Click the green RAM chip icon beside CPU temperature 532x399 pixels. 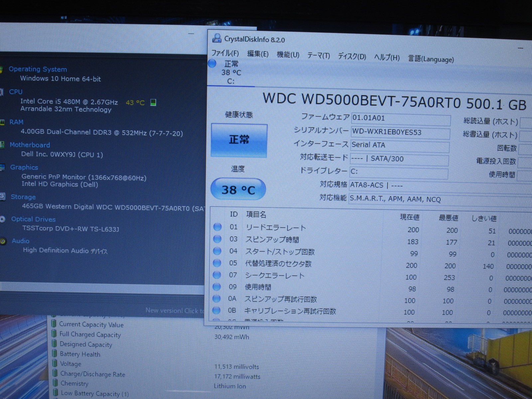(153, 102)
